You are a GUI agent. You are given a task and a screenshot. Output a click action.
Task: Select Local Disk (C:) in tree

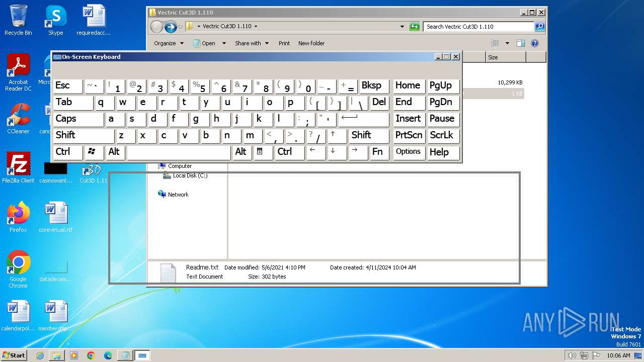coord(190,175)
